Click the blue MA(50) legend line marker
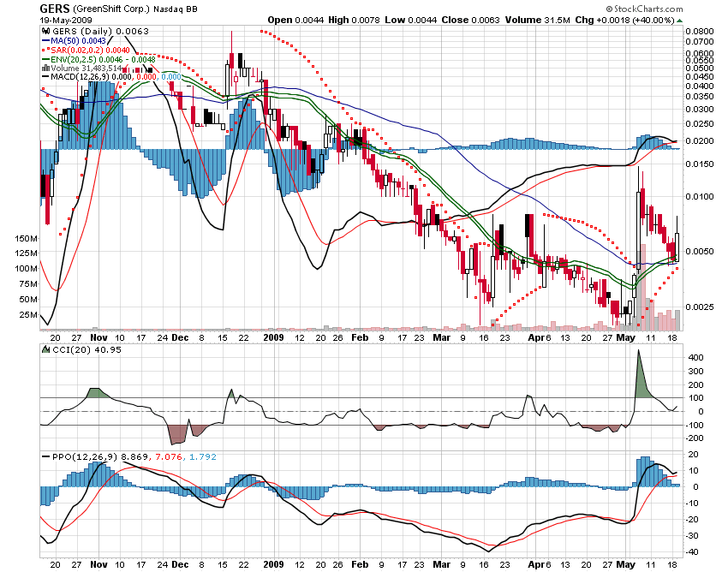728x572 pixels. tap(46, 41)
